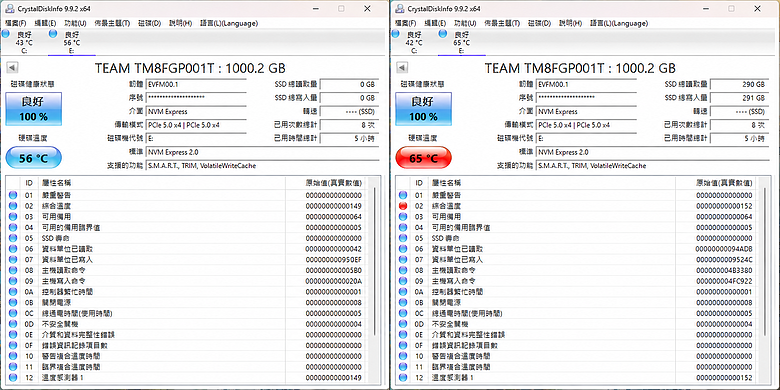Click the S.M.A.R.T., TRIM features field in 56 °C window

pyautogui.click(x=263, y=165)
